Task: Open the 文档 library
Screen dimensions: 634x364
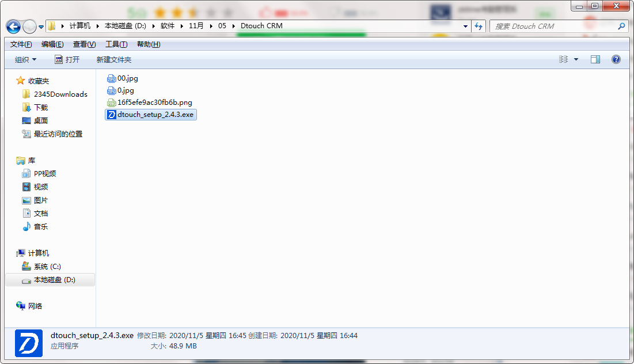Action: 41,214
